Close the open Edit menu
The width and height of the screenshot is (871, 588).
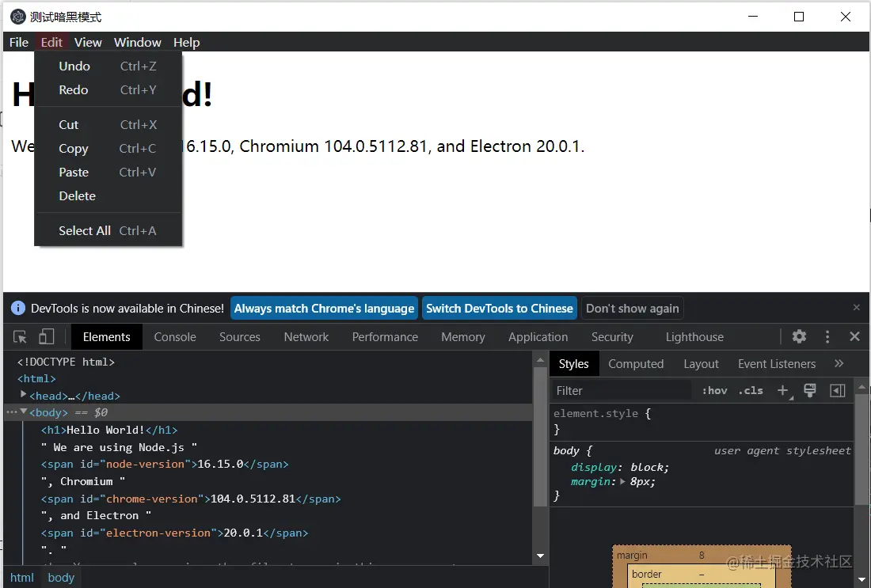click(51, 42)
